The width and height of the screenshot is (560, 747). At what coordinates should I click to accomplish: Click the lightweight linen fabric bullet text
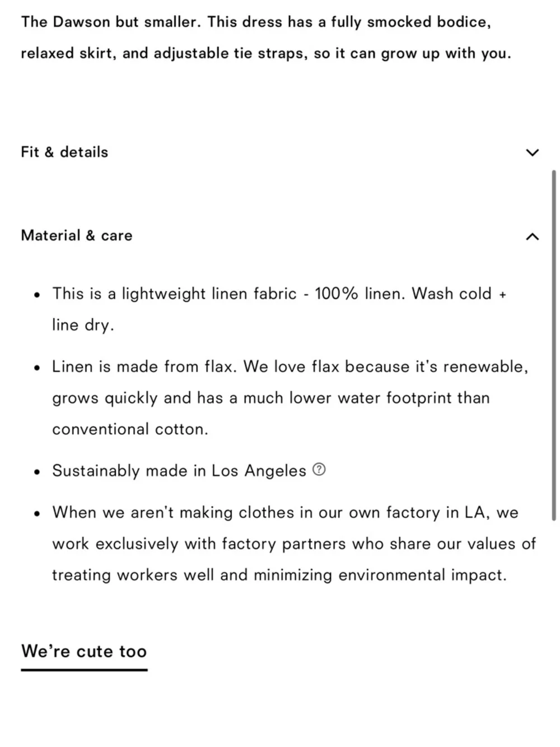coord(279,309)
